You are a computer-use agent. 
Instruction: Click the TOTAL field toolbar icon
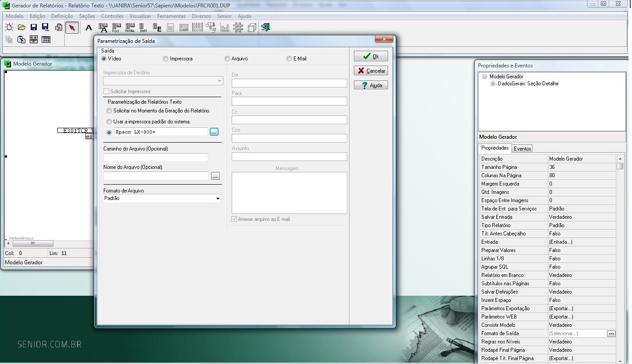[x=130, y=28]
